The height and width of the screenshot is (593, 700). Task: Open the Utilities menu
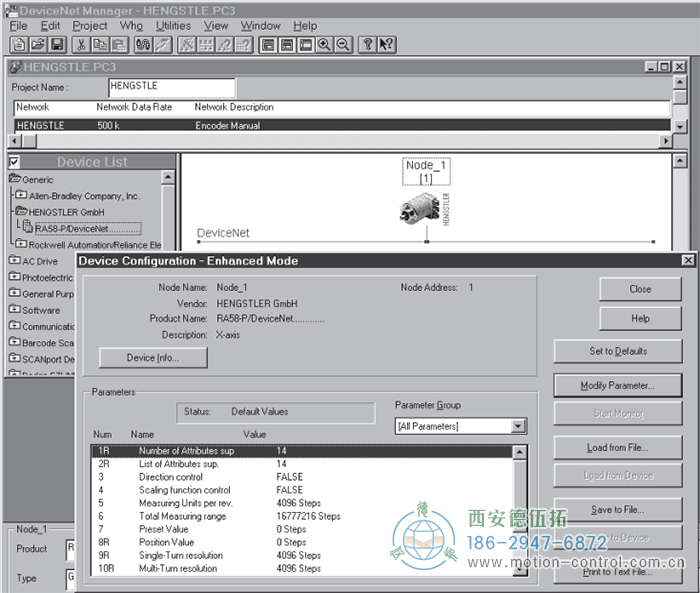tap(173, 26)
